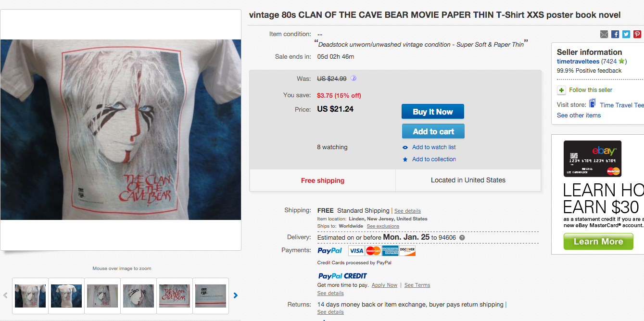Add item to watch list
Viewport: 644px width, 321px height.
(x=433, y=147)
